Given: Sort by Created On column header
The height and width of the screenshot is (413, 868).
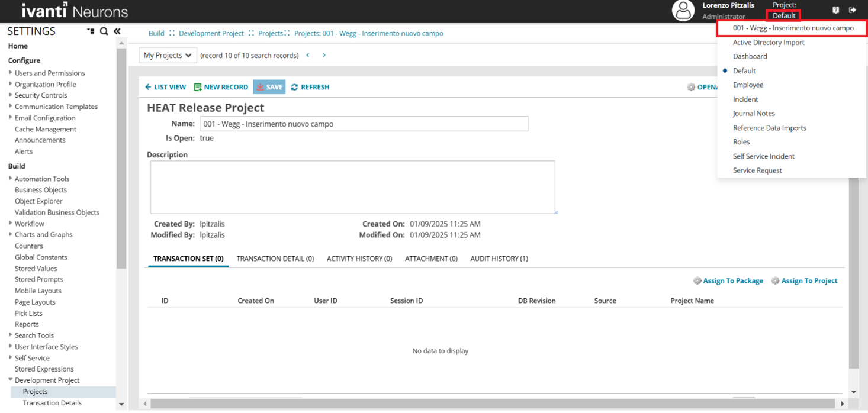Looking at the screenshot, I should point(256,301).
